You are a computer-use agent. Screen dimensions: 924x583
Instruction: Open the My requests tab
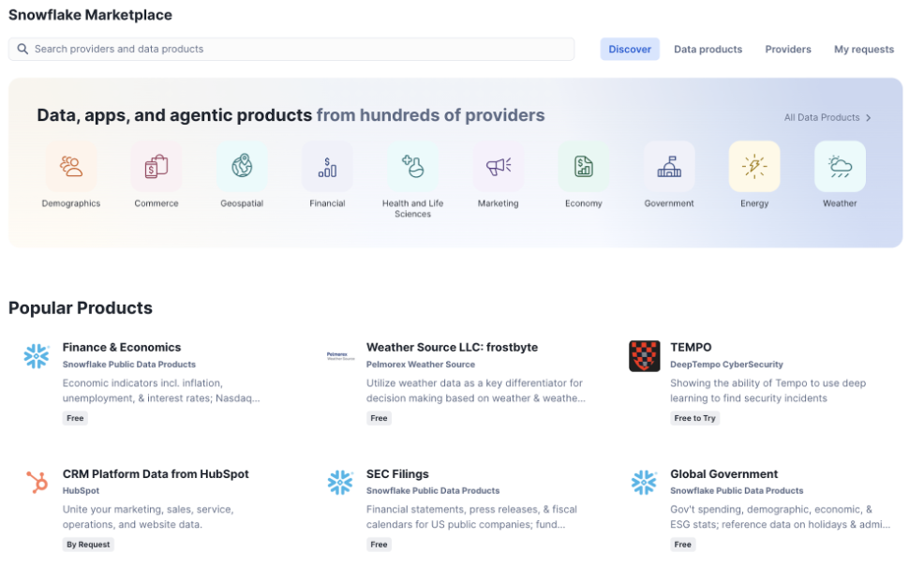864,50
